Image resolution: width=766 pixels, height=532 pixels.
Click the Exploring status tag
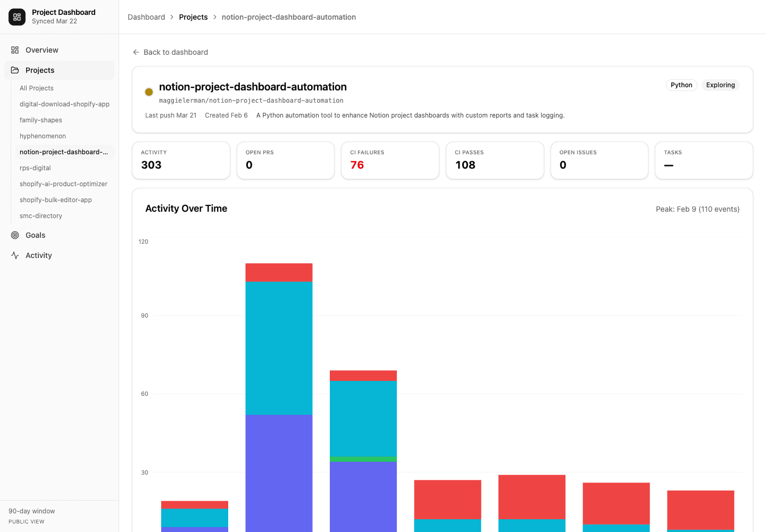(x=720, y=85)
